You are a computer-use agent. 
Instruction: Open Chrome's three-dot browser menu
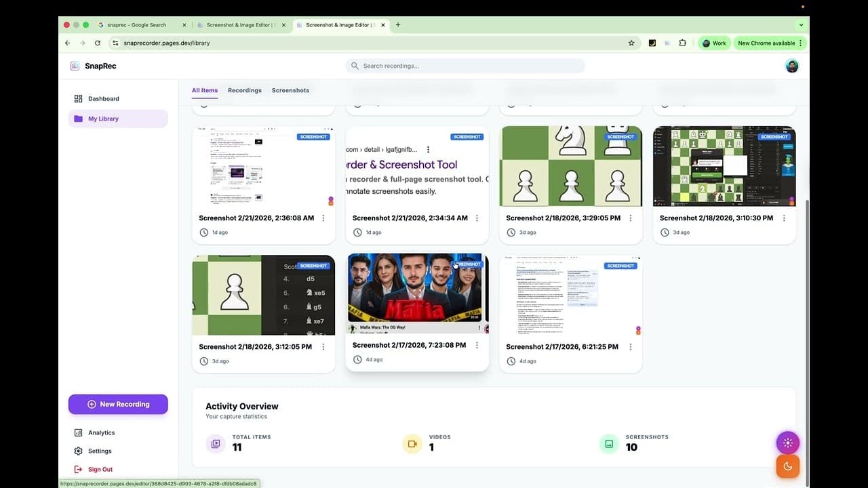(799, 42)
